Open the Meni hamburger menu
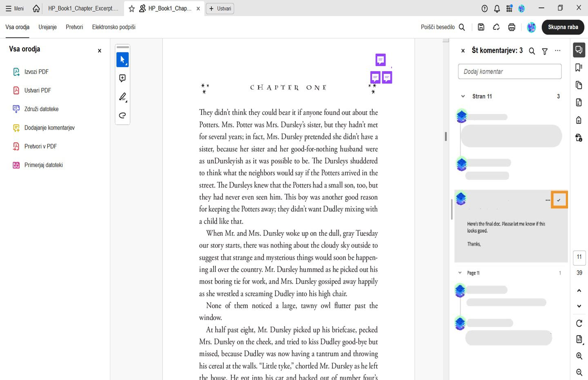 pyautogui.click(x=15, y=9)
